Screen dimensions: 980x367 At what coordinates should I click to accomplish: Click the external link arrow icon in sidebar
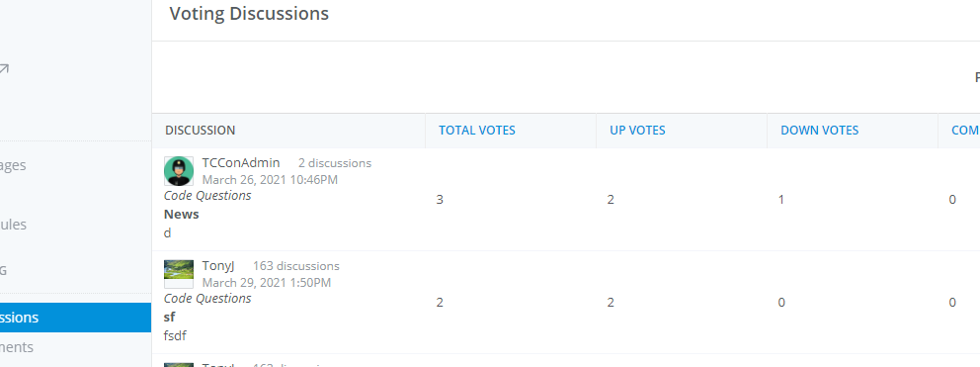pos(3,69)
